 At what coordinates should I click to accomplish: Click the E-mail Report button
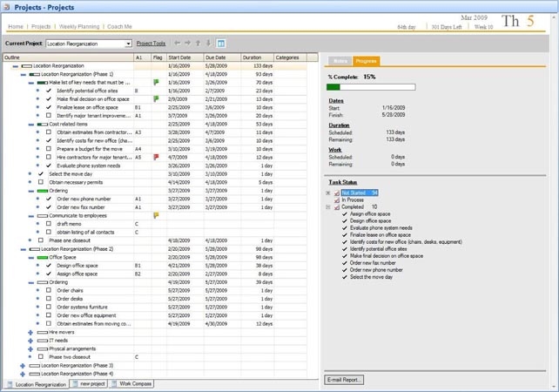(344, 380)
